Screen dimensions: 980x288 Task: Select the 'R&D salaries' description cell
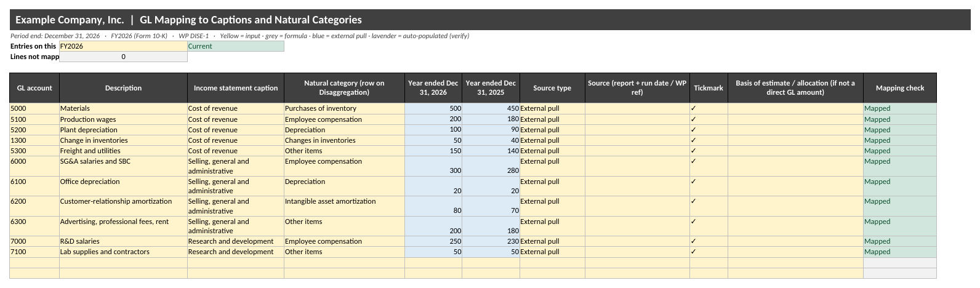click(x=123, y=241)
